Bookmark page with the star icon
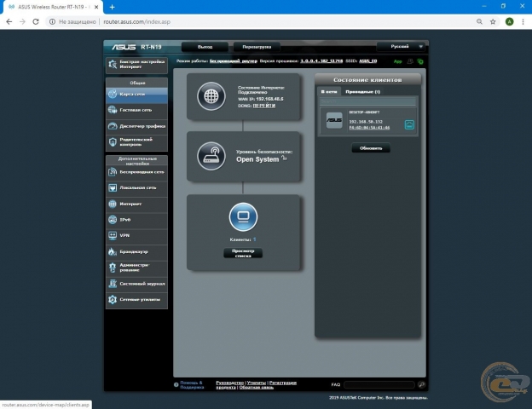The height and width of the screenshot is (409, 532). click(x=493, y=21)
